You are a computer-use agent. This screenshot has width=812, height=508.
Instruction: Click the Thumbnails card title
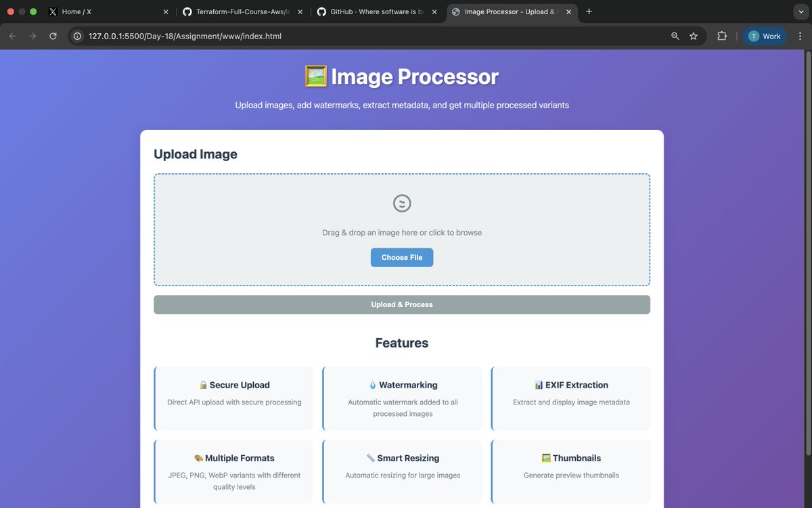(x=577, y=458)
